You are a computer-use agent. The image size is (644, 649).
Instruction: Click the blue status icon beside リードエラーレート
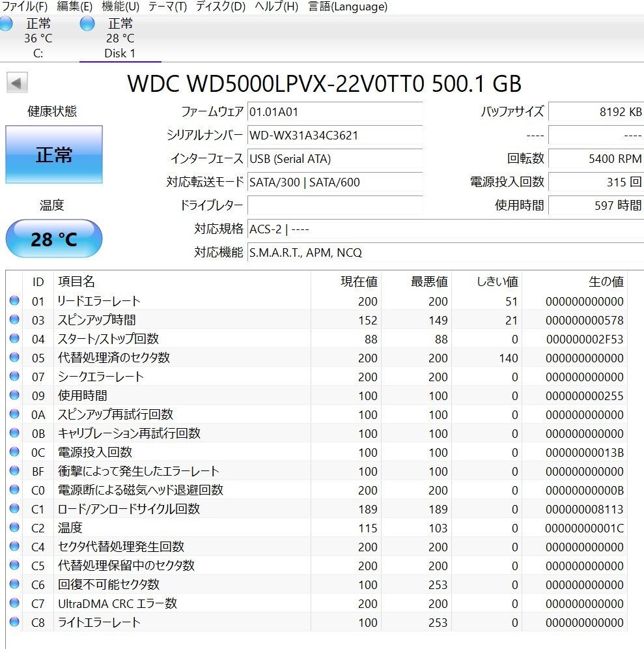click(14, 300)
